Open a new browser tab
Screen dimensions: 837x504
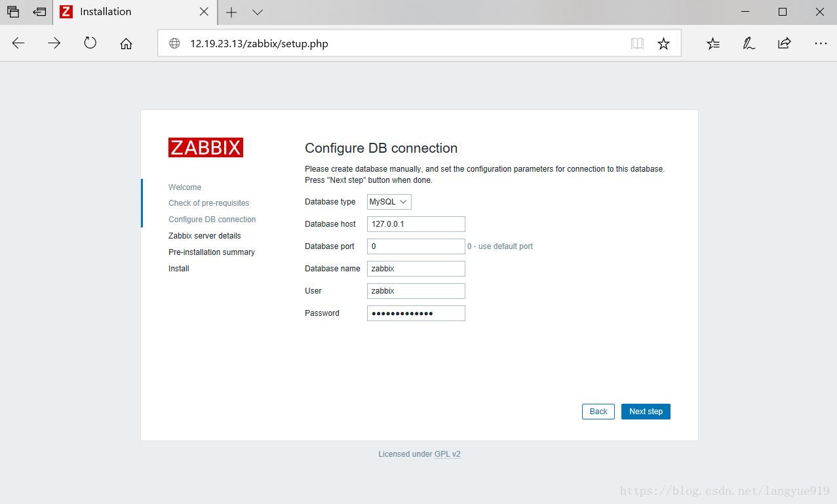231,12
